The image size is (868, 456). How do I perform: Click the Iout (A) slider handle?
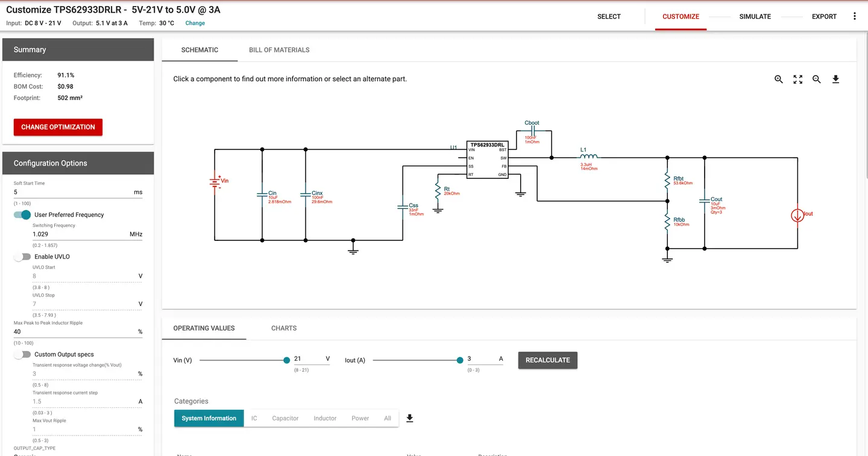pyautogui.click(x=460, y=360)
